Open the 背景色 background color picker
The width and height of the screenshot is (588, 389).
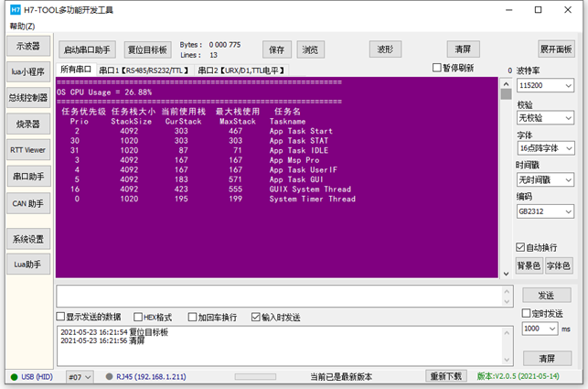(x=529, y=265)
